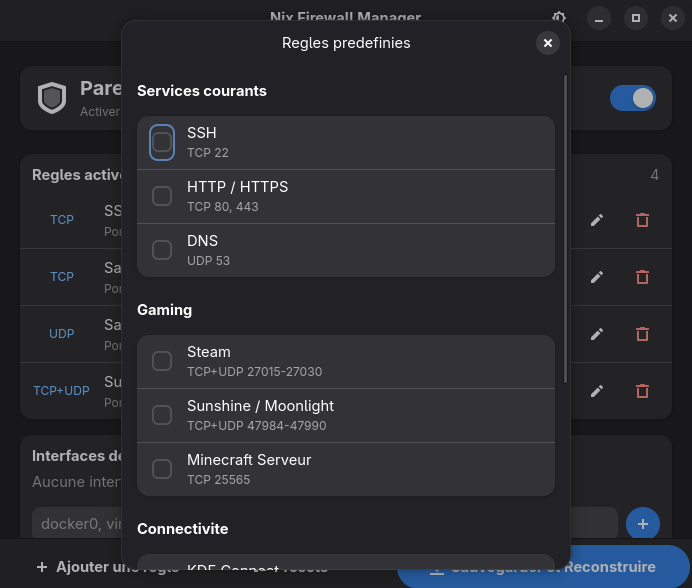Click TCP+UDP 27015-27030 port text
This screenshot has height=588, width=692.
[255, 372]
